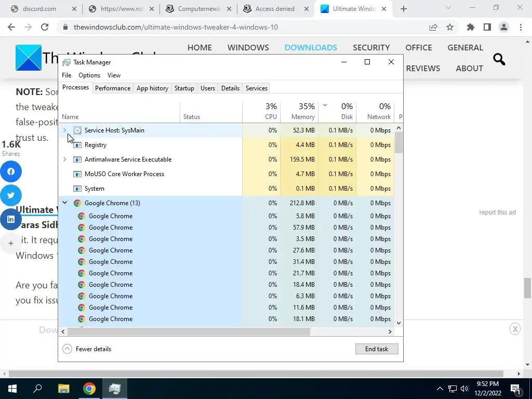Click the LinkedIn share icon
532x399 pixels.
[x=11, y=219]
